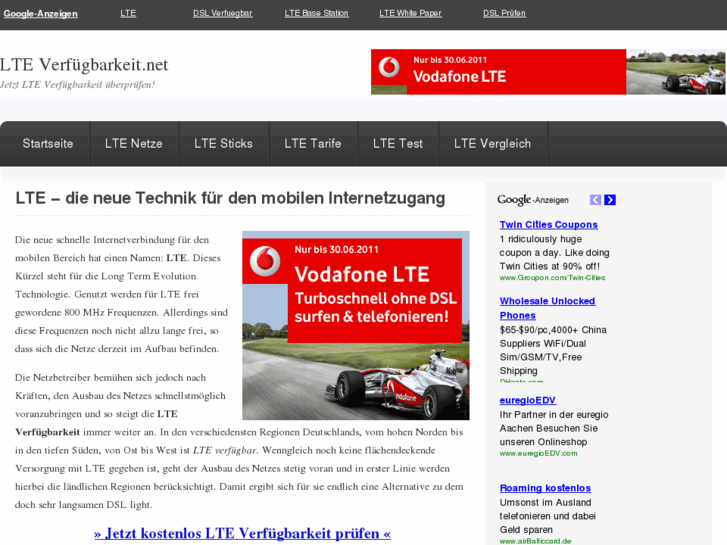Click the Vodafone logo in article ad
Image resolution: width=727 pixels, height=545 pixels.
click(x=265, y=261)
